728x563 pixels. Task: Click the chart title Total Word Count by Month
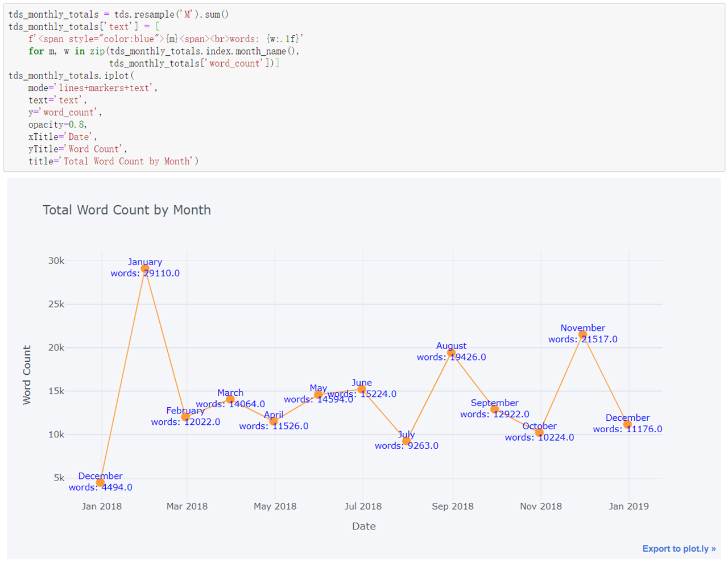(127, 210)
